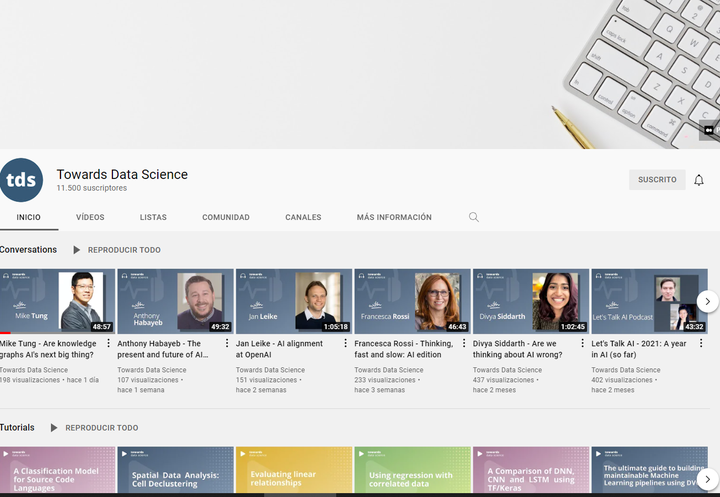Screen dimensions: 720x497
Task: Open Divya Siddarth thinking about AI title
Action: tap(518, 349)
